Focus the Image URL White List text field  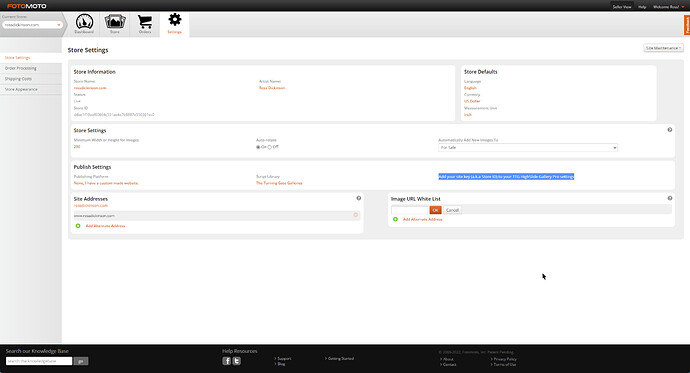410,210
